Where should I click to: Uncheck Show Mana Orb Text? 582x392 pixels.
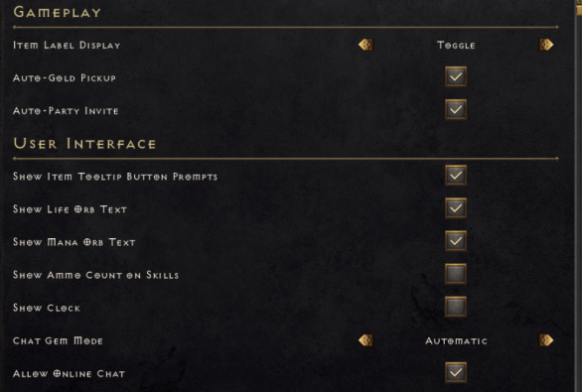click(x=456, y=241)
